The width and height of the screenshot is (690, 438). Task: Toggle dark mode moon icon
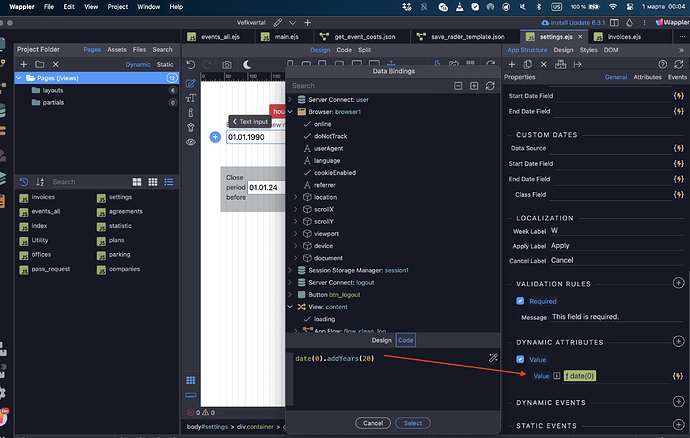point(247,65)
